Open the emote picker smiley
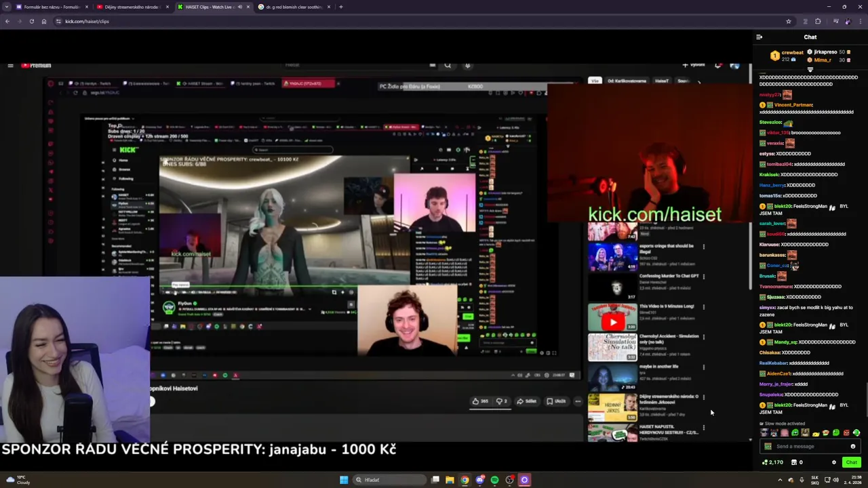 pos(853,446)
